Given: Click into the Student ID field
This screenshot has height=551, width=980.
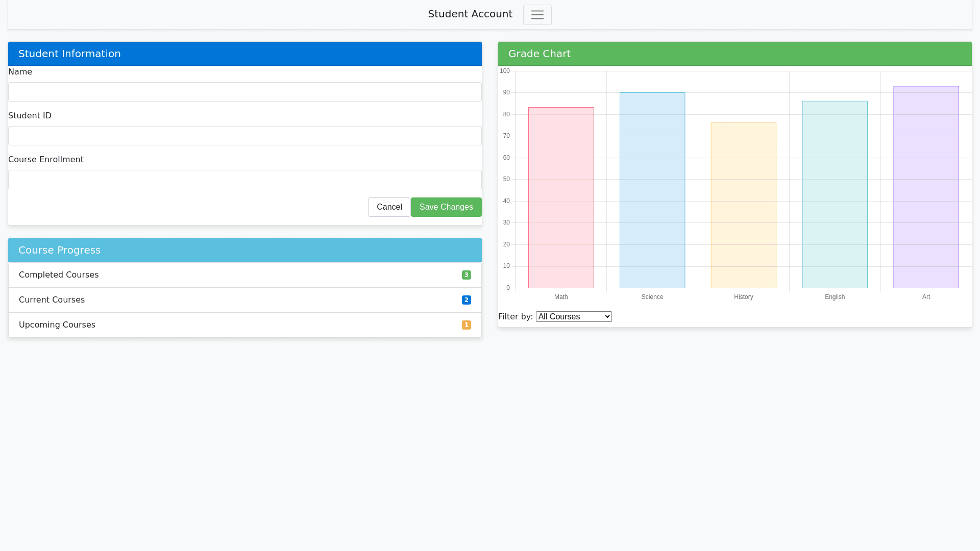Looking at the screenshot, I should click(245, 136).
